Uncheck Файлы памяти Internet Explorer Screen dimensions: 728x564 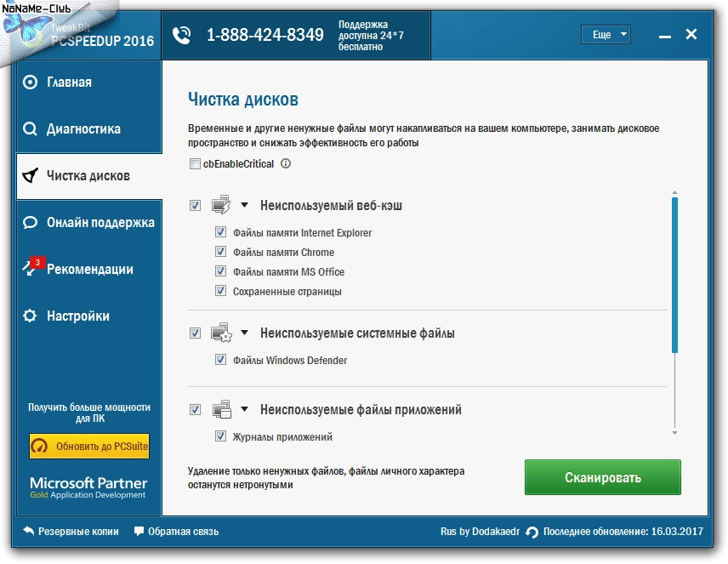(220, 232)
